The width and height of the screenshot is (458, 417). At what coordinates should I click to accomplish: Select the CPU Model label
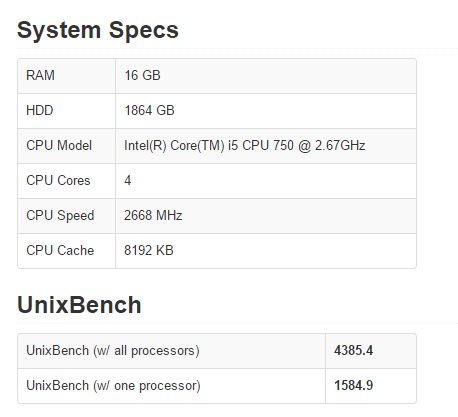[59, 145]
